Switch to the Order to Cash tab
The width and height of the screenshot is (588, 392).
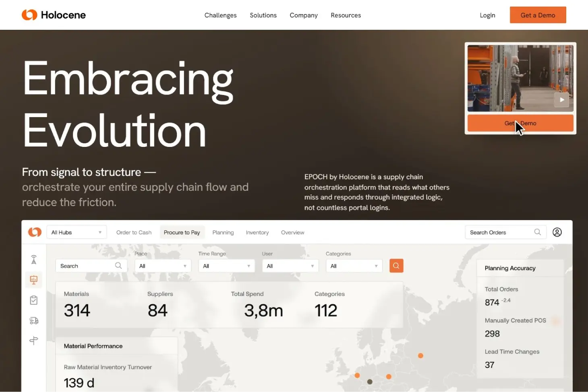click(134, 233)
